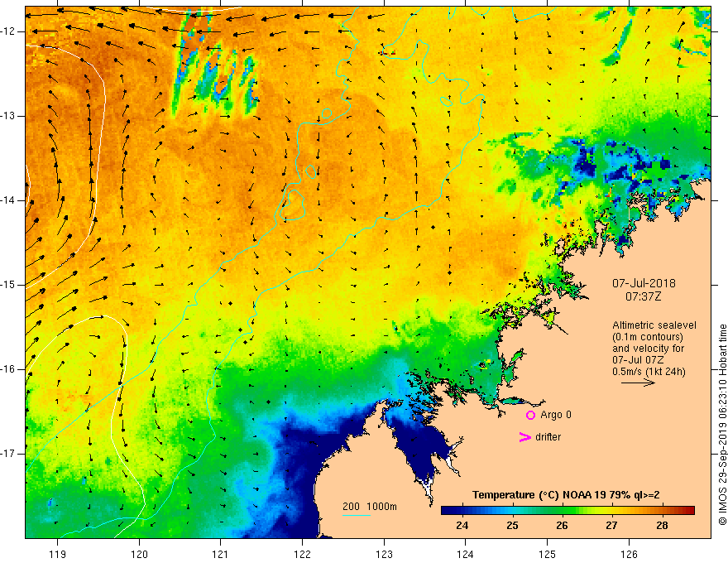Click the cyan 200 1000m contour legend line

coord(357,515)
